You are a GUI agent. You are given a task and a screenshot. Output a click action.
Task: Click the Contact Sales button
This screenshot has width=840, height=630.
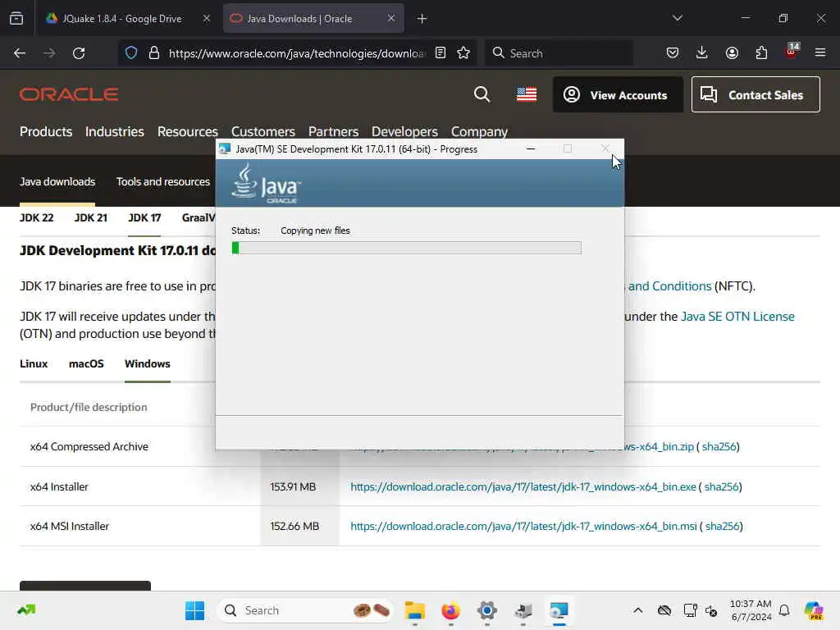[756, 95]
